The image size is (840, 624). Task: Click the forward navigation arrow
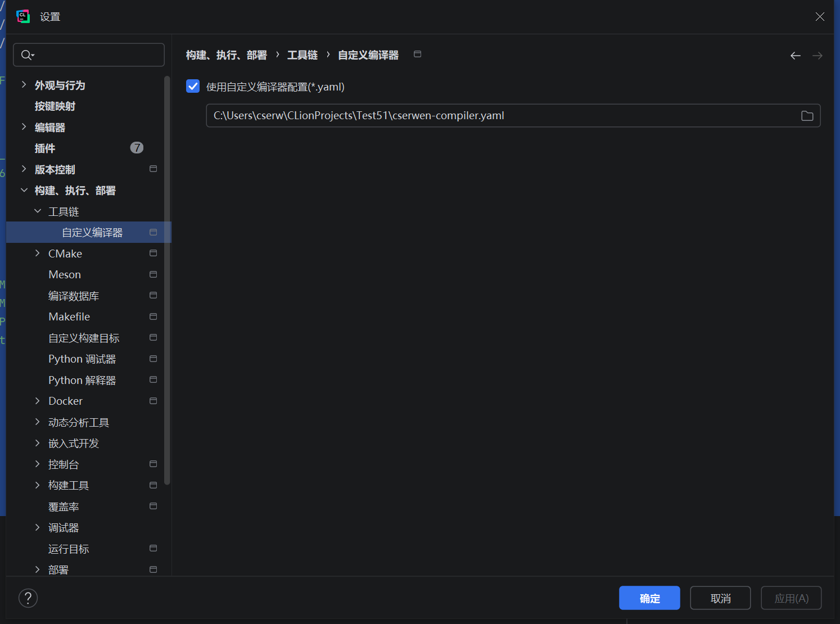[x=817, y=56]
